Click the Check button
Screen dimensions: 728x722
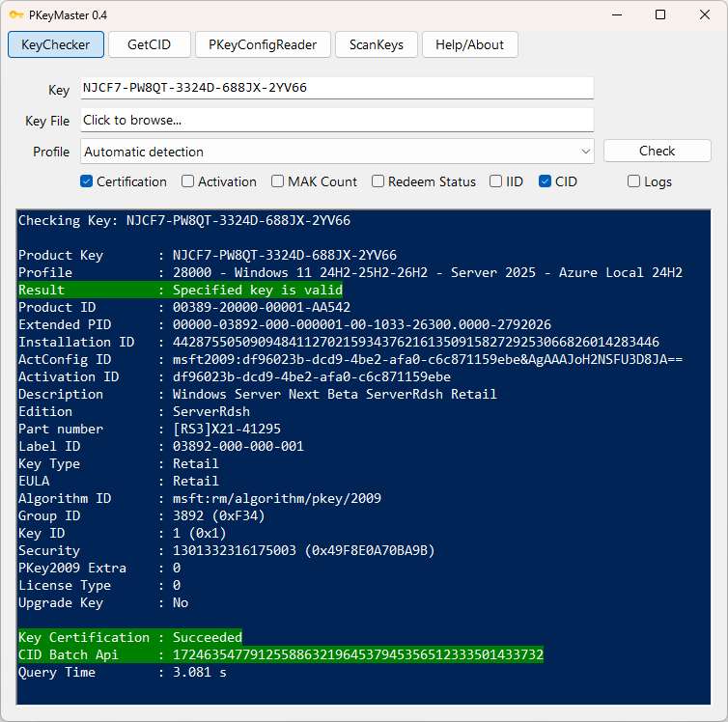tap(657, 151)
